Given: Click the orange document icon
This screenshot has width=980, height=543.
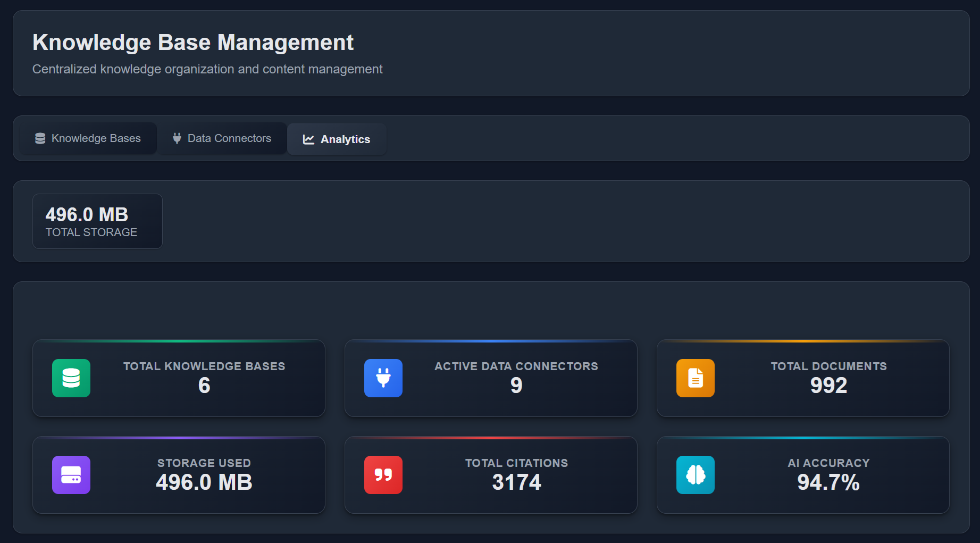Looking at the screenshot, I should pos(695,378).
